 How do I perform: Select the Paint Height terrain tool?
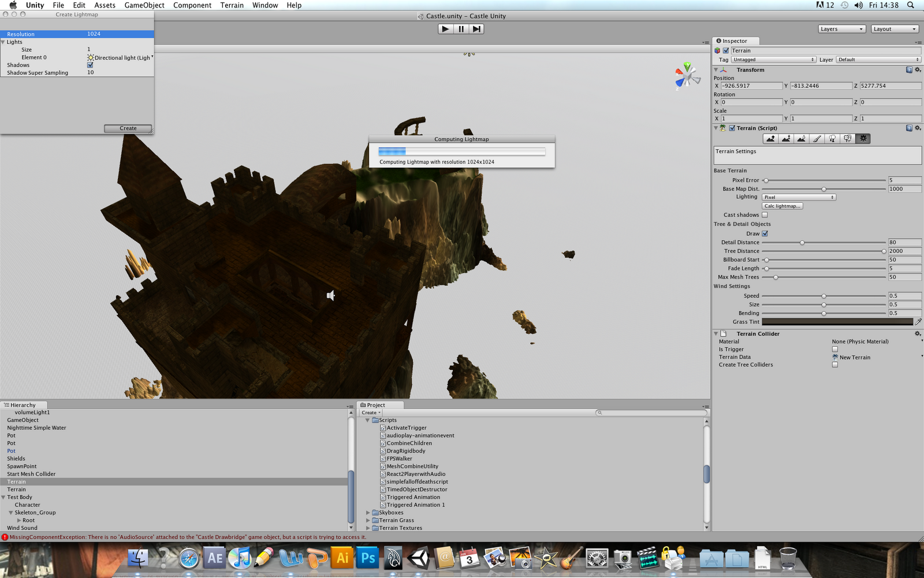point(786,139)
